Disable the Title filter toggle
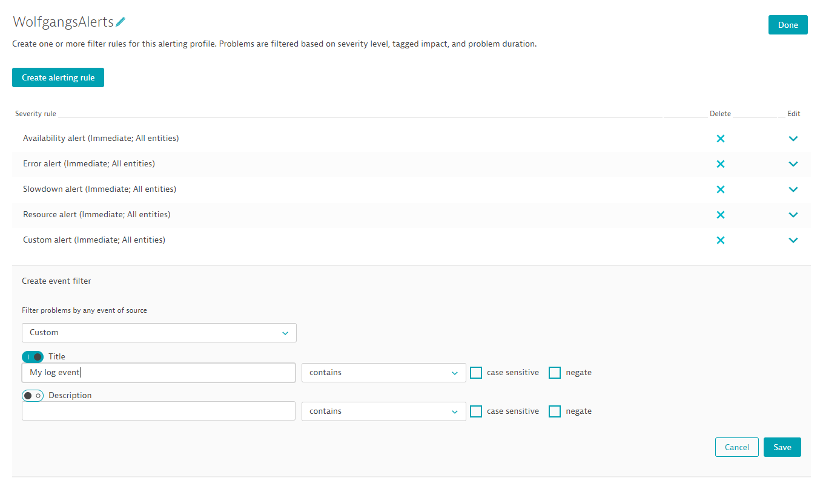This screenshot has width=823, height=504. 33,357
